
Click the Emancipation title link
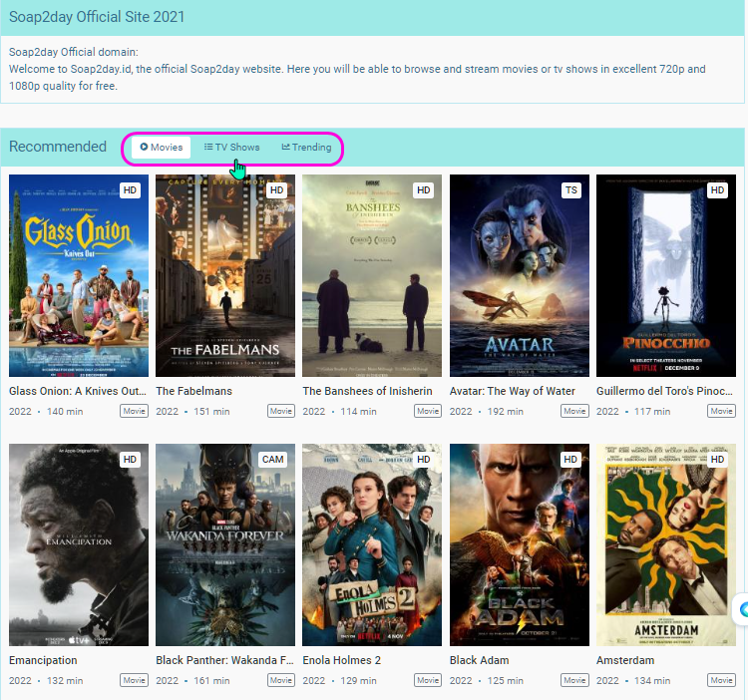click(43, 660)
